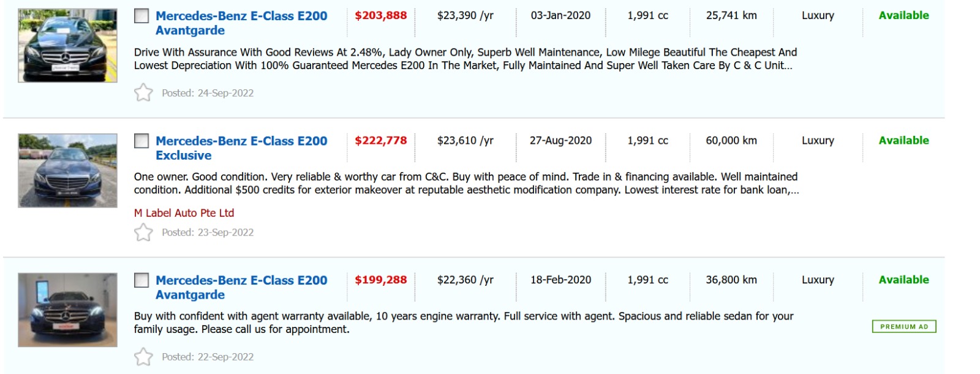Click the description starting 'Drive With Assurance'
Viewport: 980px width, 374px height.
pos(464,59)
